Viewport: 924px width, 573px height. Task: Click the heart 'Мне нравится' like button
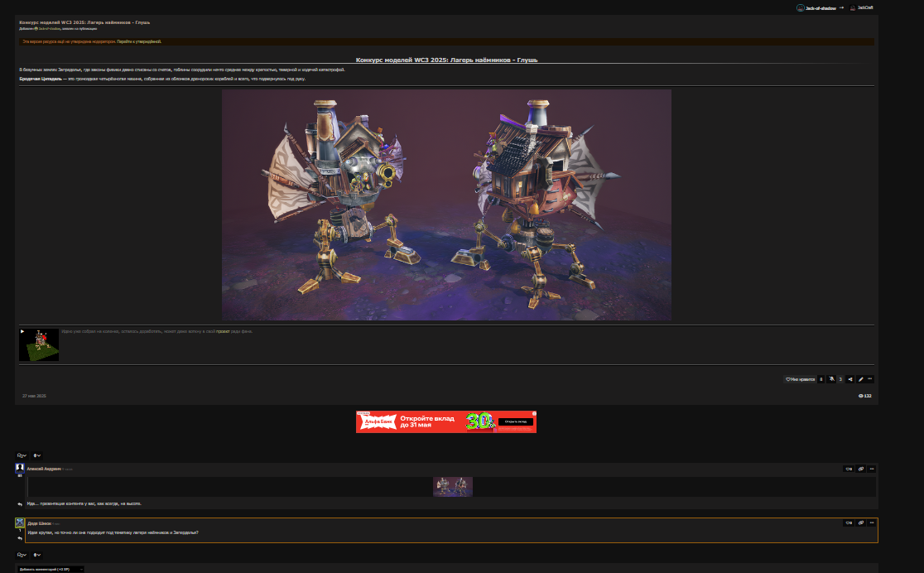tap(800, 379)
